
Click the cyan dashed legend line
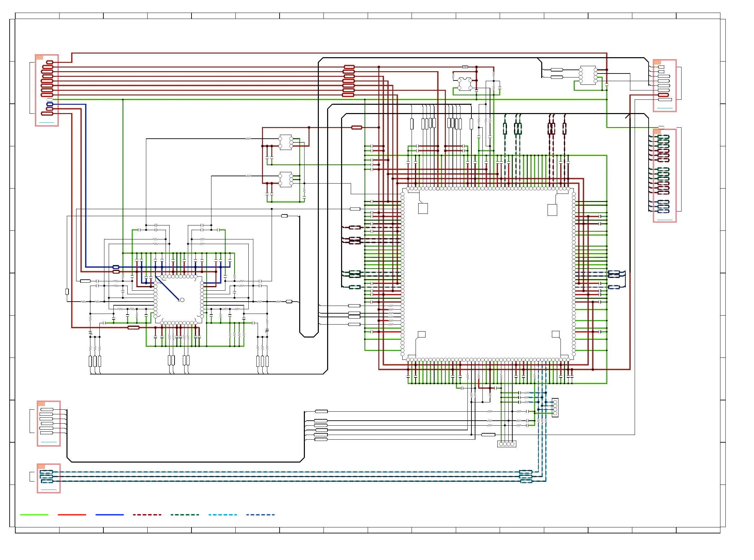(x=223, y=515)
